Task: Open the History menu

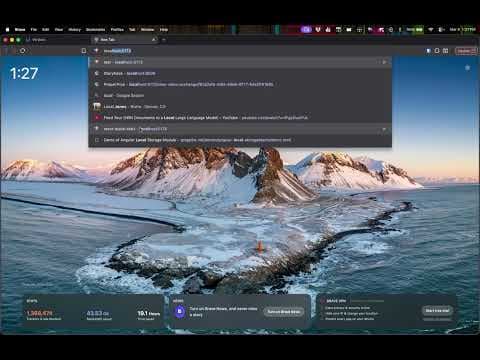Action: [75, 30]
